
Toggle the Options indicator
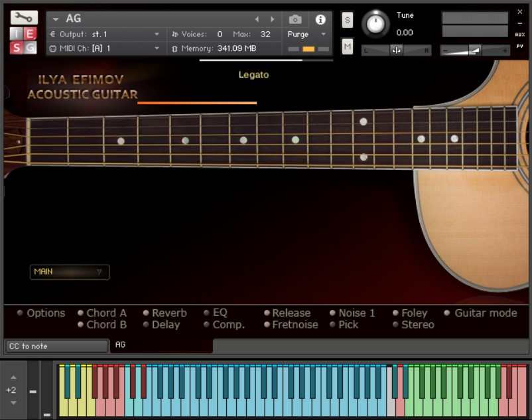point(20,313)
